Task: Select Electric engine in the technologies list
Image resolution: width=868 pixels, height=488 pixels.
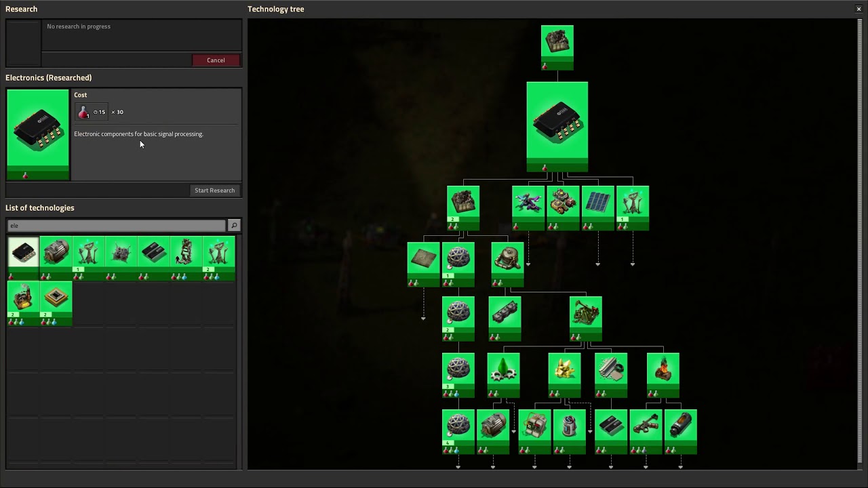Action: click(56, 258)
